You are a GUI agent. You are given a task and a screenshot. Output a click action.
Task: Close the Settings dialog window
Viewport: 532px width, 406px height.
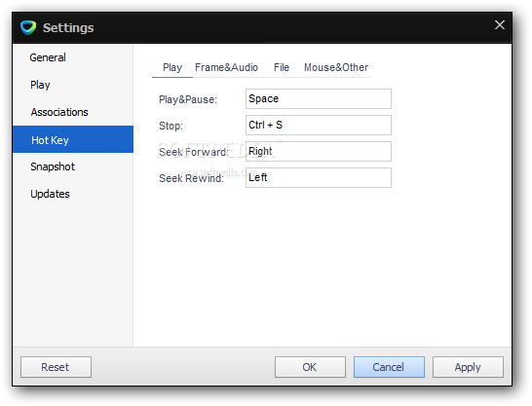[x=500, y=24]
